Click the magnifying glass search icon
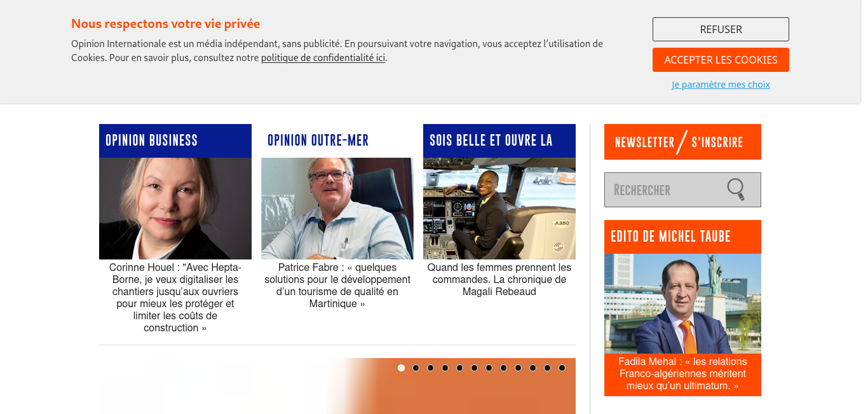 click(x=736, y=190)
